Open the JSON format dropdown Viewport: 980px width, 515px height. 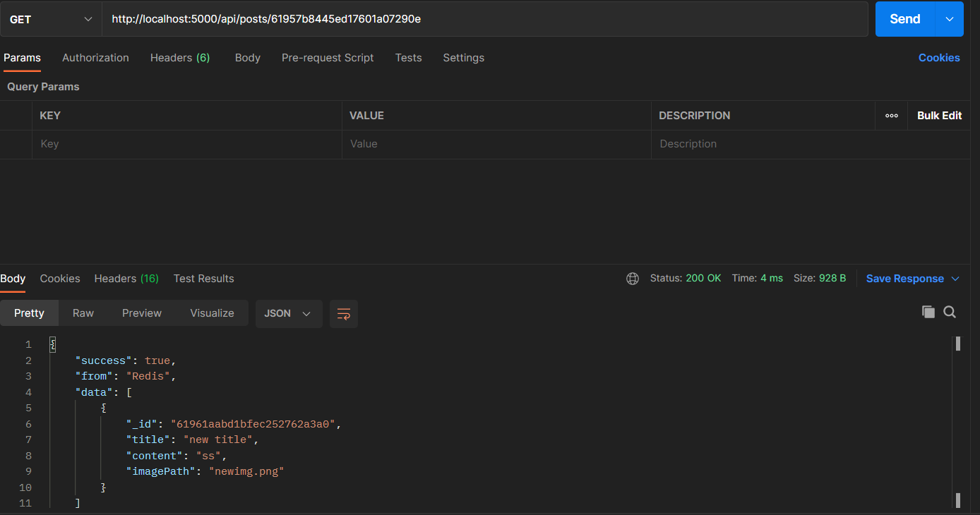(289, 314)
